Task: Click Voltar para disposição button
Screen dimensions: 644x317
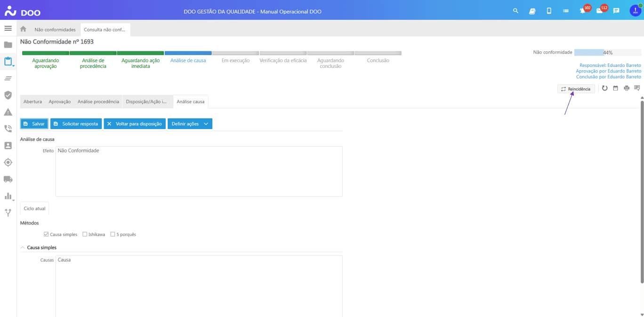Action: (x=135, y=124)
